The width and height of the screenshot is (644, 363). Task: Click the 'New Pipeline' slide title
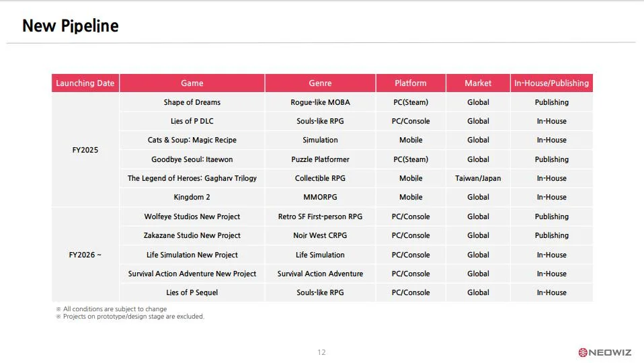click(70, 26)
